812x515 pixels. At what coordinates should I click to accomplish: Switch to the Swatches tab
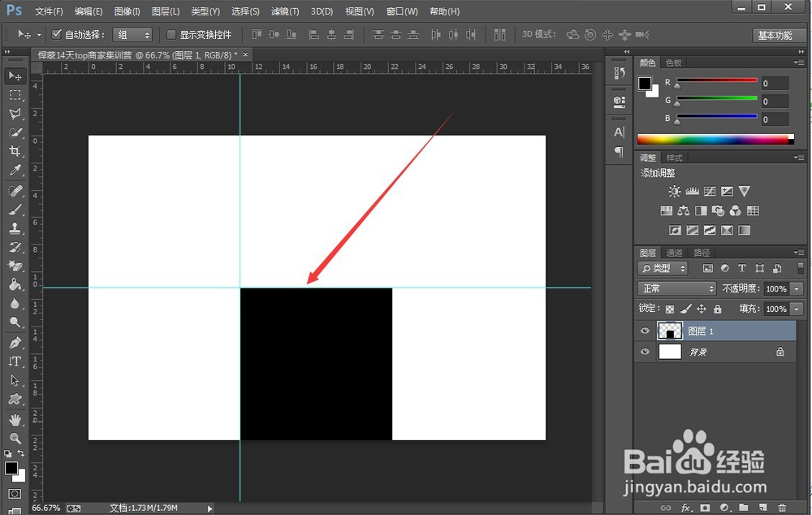pyautogui.click(x=673, y=63)
